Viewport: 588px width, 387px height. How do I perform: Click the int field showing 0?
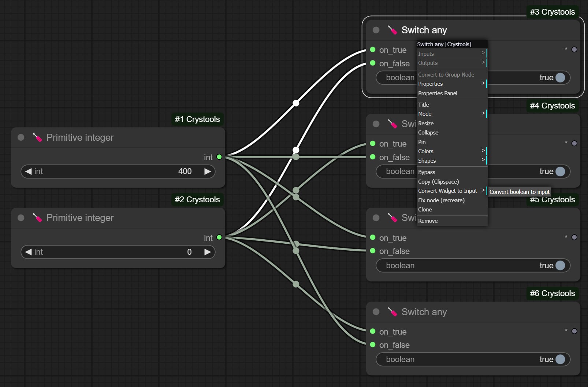point(118,252)
